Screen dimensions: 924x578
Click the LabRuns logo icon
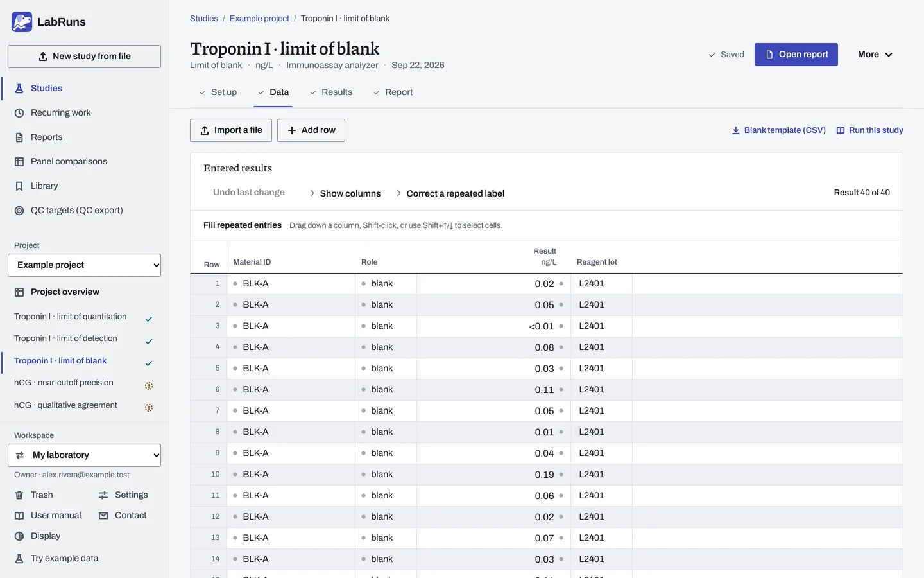(x=22, y=22)
